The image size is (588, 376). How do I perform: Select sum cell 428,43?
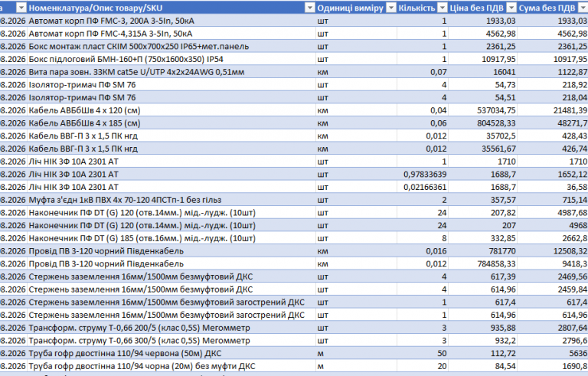(x=553, y=136)
